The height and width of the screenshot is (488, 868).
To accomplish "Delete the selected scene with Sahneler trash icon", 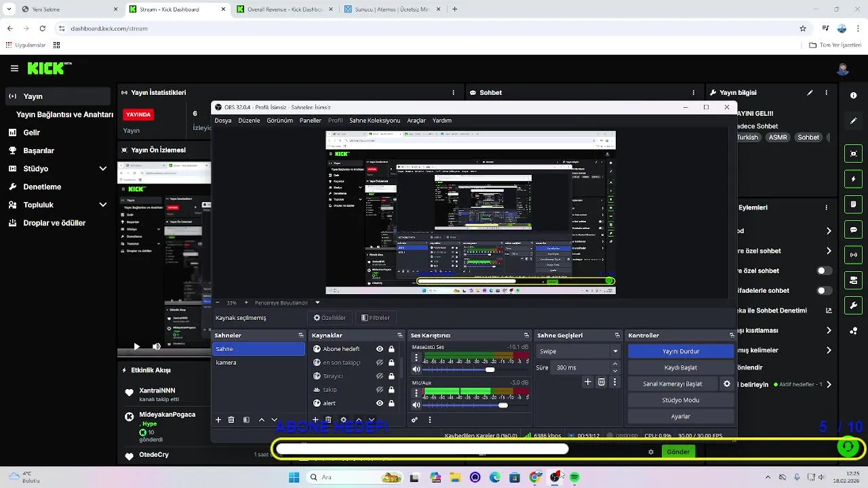I will (231, 420).
